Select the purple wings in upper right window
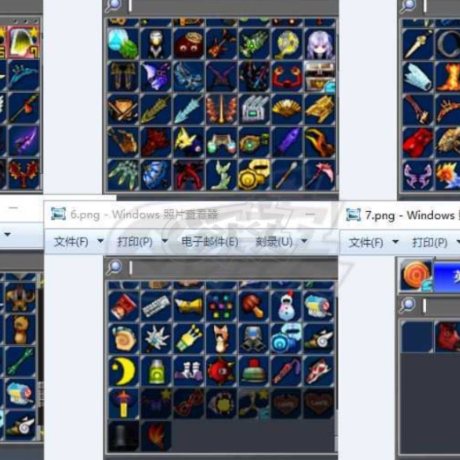Screen dimensions: 460x460 (417, 175)
